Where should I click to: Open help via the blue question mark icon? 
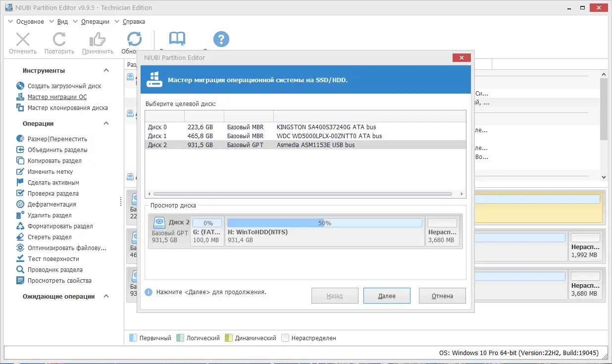click(x=221, y=39)
